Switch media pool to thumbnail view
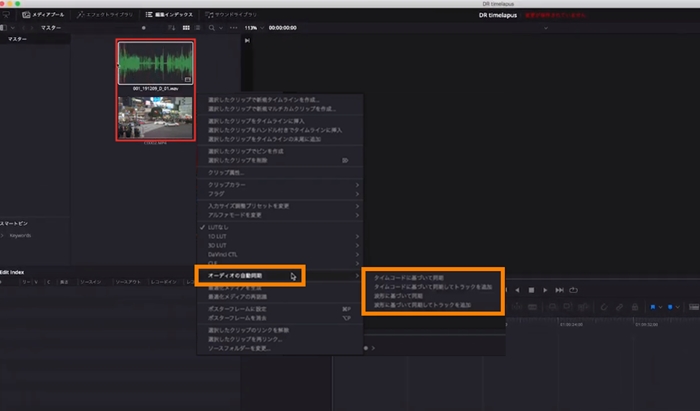Viewport: 700px width, 411px height. 186,28
